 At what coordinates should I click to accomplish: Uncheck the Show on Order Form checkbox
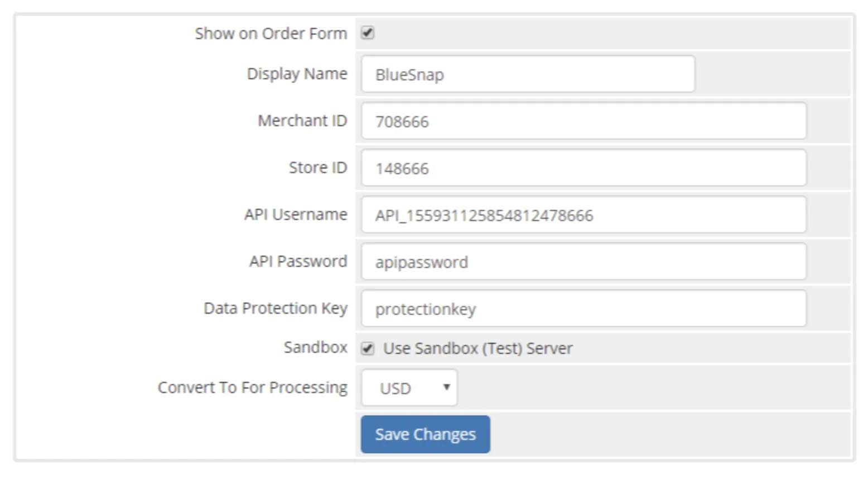tap(368, 33)
